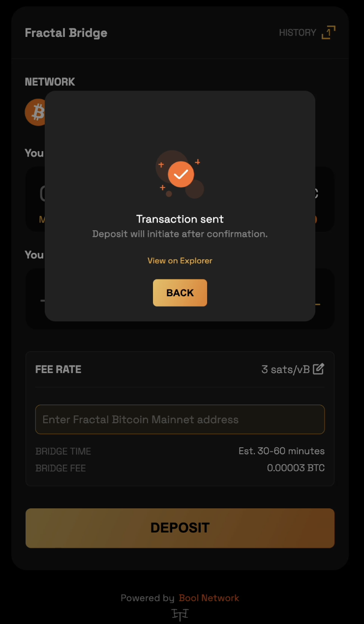364x624 pixels.
Task: Click the Bool Network logo glyph at bottom
Action: [x=180, y=614]
